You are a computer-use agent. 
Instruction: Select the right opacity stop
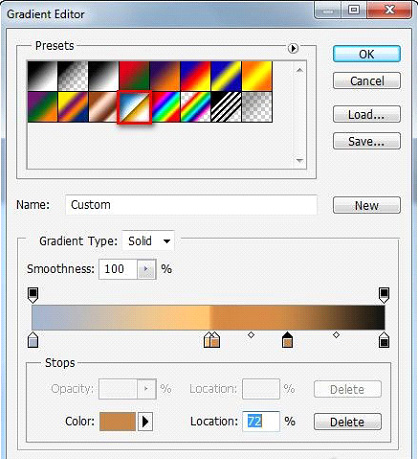coord(384,295)
